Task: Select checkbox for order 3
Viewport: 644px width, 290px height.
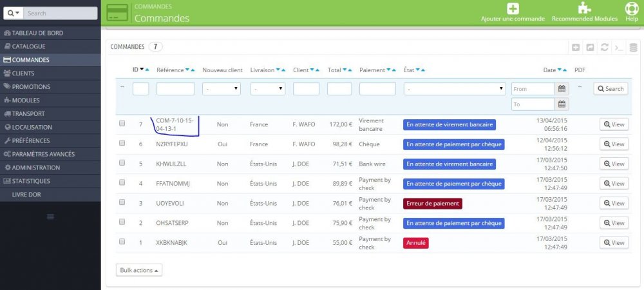Action: click(x=122, y=202)
